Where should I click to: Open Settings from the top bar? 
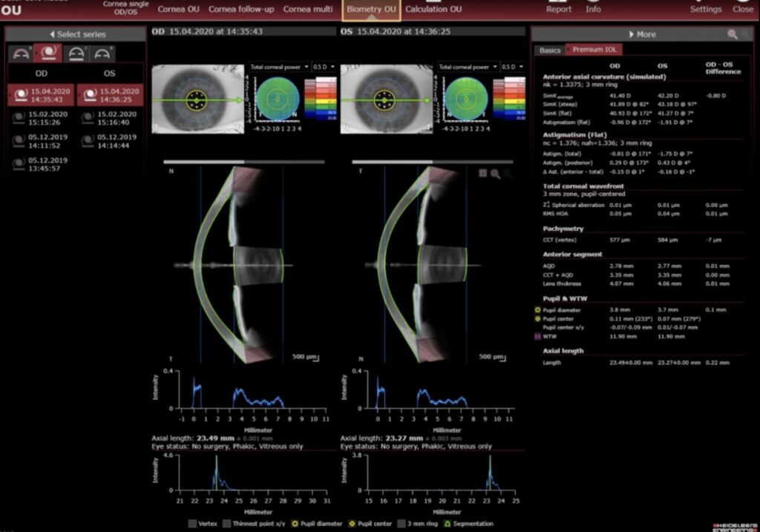pyautogui.click(x=705, y=8)
